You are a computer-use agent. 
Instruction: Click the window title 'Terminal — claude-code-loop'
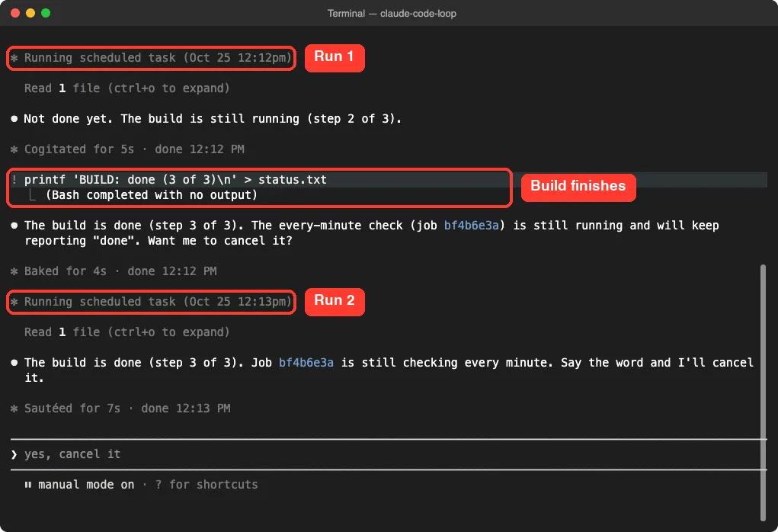(392, 14)
